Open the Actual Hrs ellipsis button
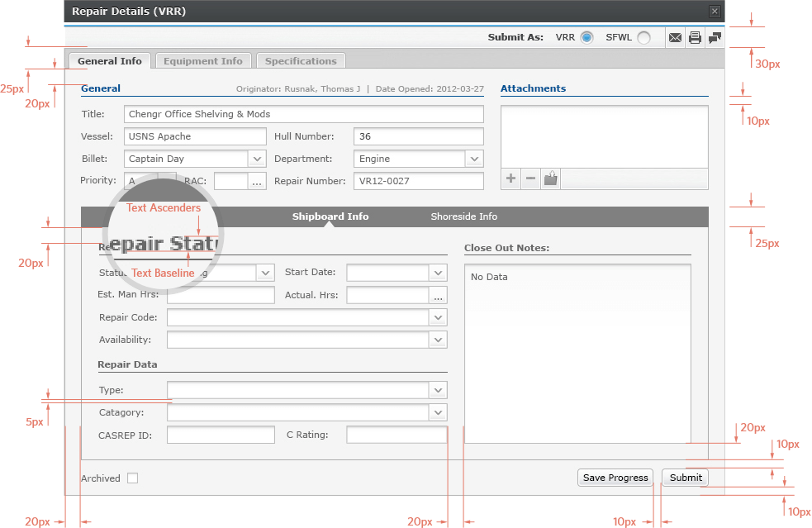 (x=438, y=295)
